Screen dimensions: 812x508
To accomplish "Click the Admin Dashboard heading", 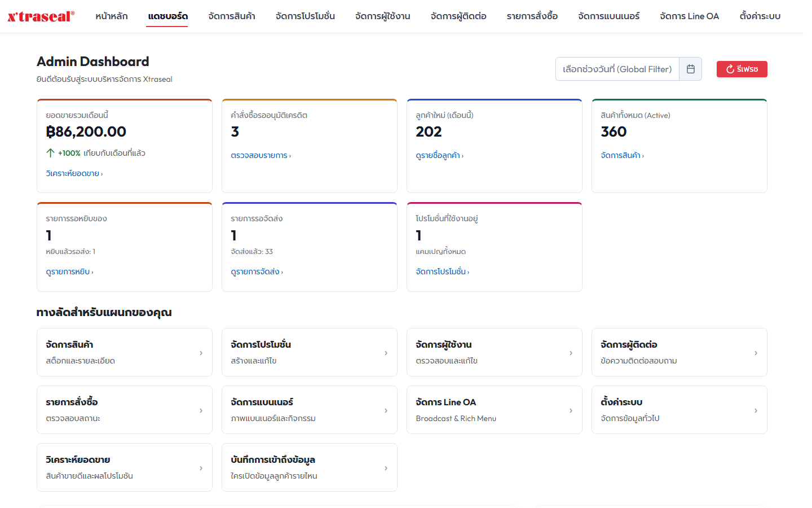I will point(93,62).
